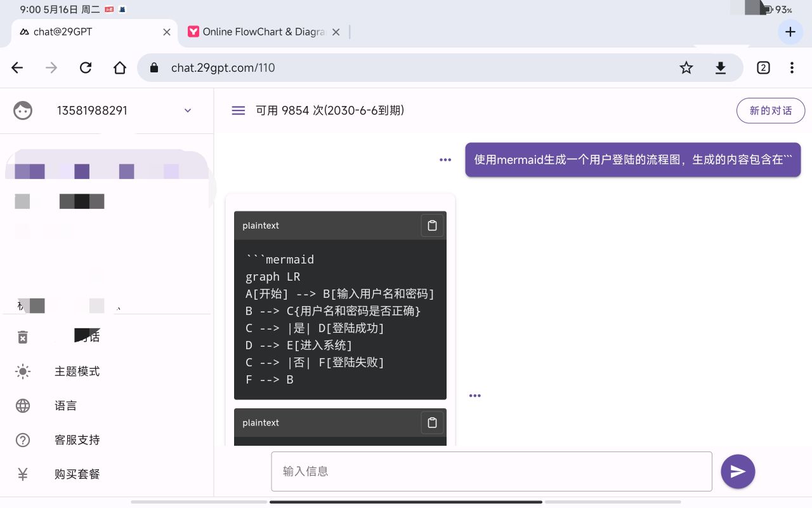Click the user avatar face icon
The height and width of the screenshot is (508, 812).
[x=23, y=110]
